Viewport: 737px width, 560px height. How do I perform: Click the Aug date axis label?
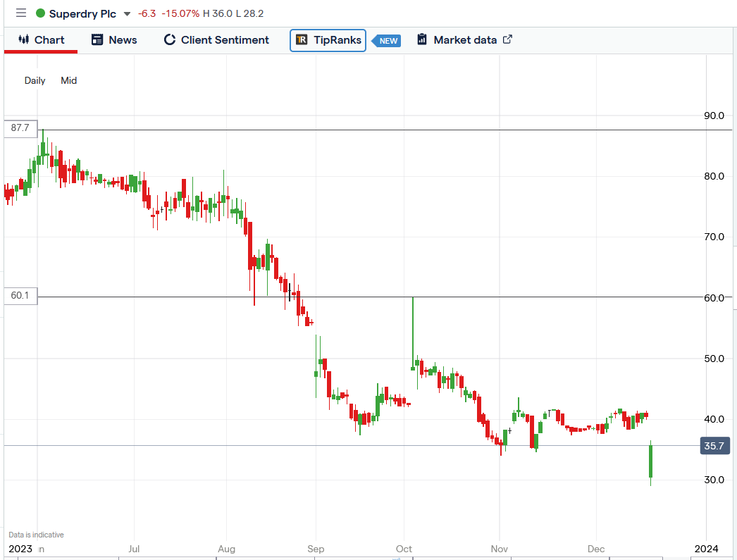tap(227, 549)
